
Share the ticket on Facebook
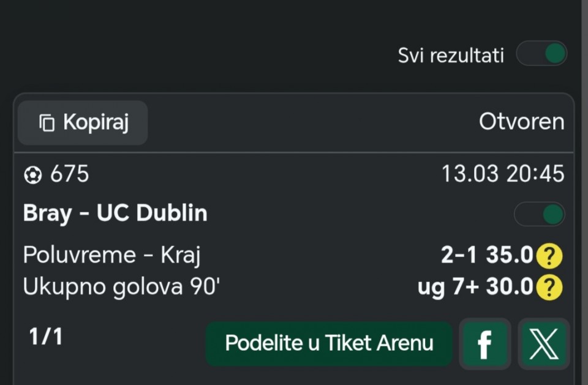click(484, 344)
